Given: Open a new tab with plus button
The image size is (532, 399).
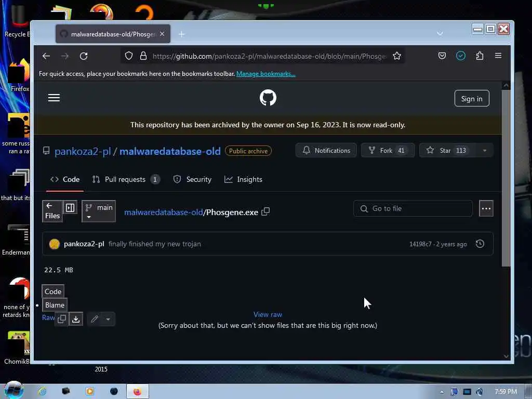Looking at the screenshot, I should 181,34.
